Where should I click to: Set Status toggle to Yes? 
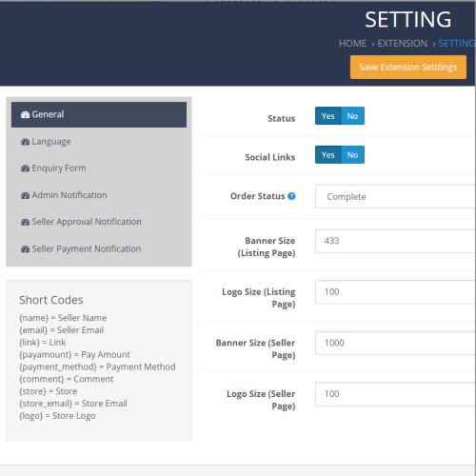coord(327,116)
